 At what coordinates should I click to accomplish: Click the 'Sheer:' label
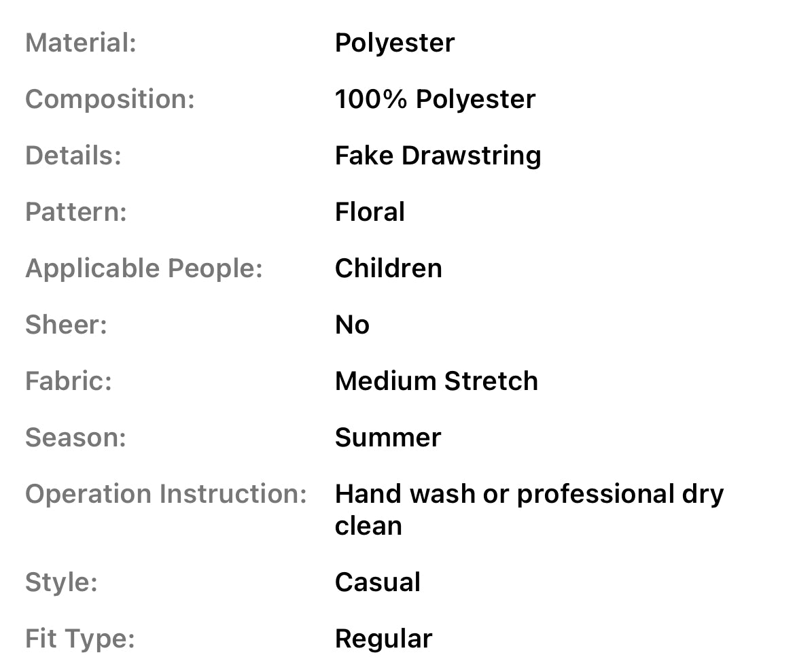[67, 325]
